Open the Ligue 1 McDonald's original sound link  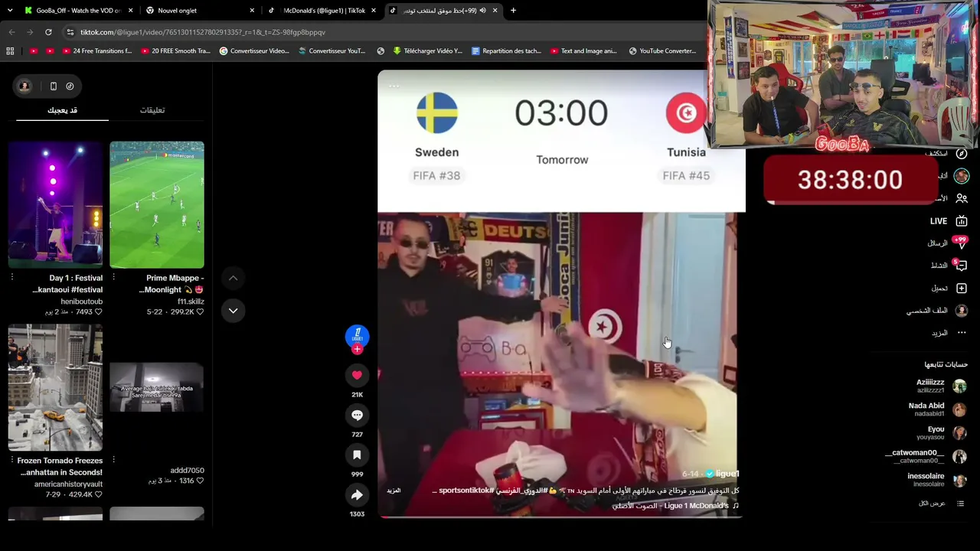(675, 506)
